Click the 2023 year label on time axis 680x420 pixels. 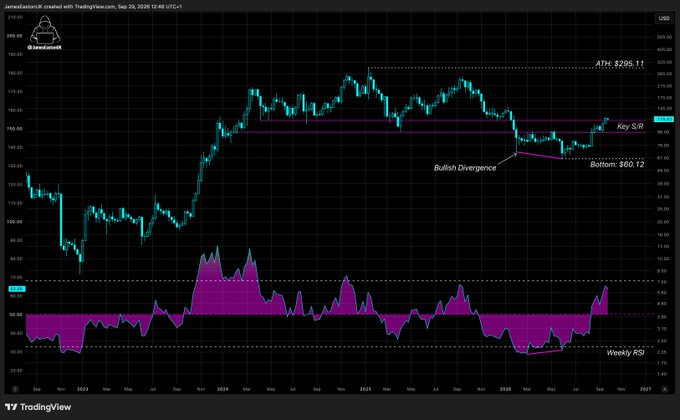click(82, 389)
